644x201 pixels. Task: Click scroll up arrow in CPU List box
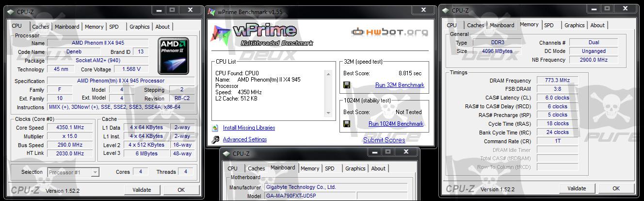328,74
